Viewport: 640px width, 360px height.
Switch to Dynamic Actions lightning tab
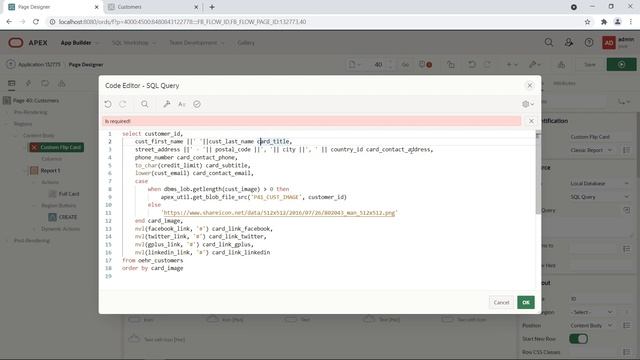28,83
